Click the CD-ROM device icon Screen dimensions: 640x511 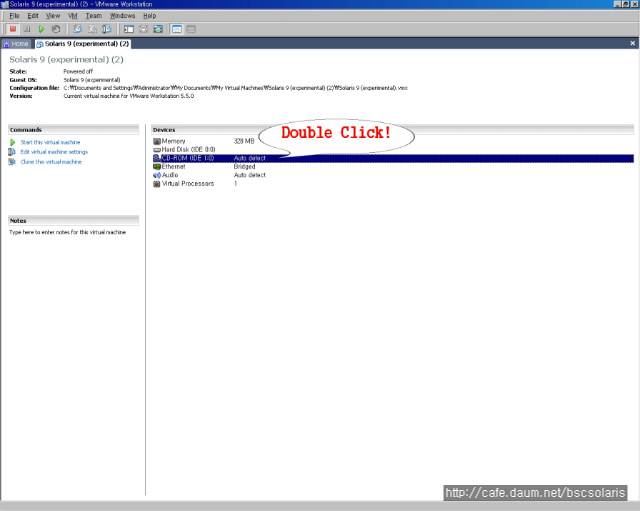[x=157, y=158]
